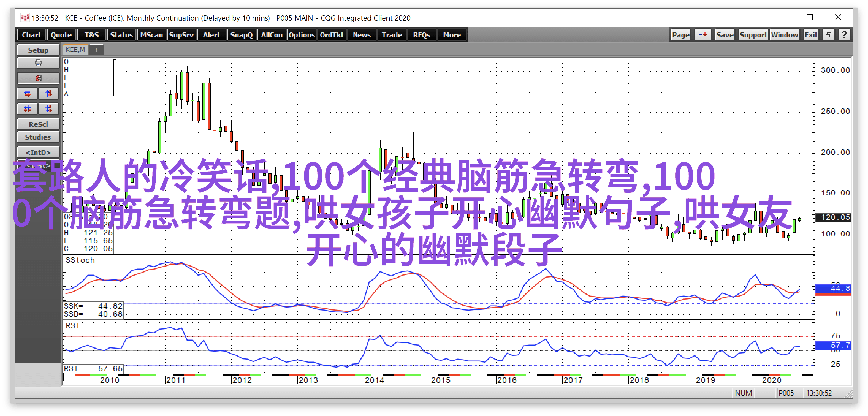Open the More toolbar menu
The height and width of the screenshot is (416, 868).
tap(451, 35)
